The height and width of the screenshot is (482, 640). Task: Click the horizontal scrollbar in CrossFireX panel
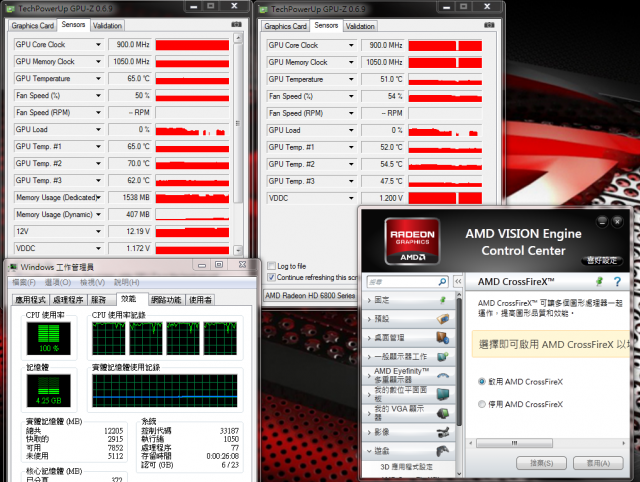(x=514, y=443)
